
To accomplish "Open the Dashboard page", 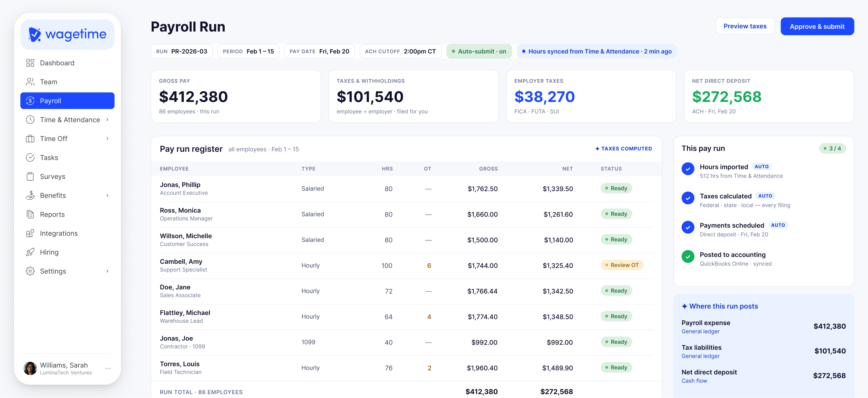I will pyautogui.click(x=67, y=63).
